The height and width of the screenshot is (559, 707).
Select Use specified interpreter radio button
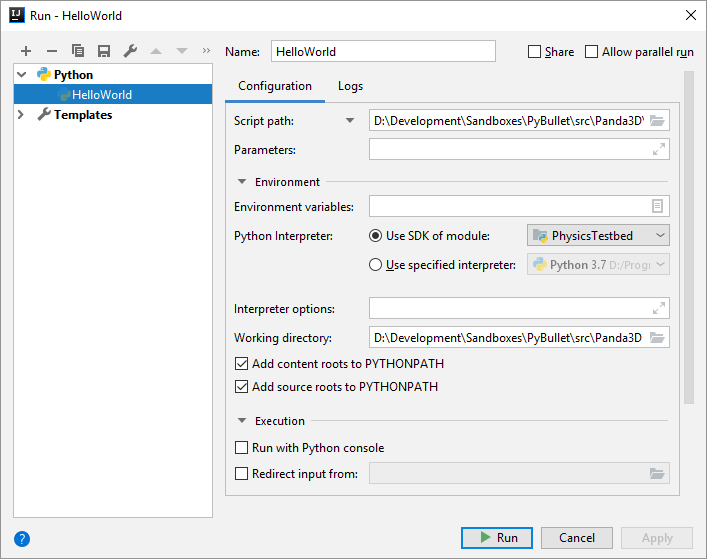tap(376, 265)
